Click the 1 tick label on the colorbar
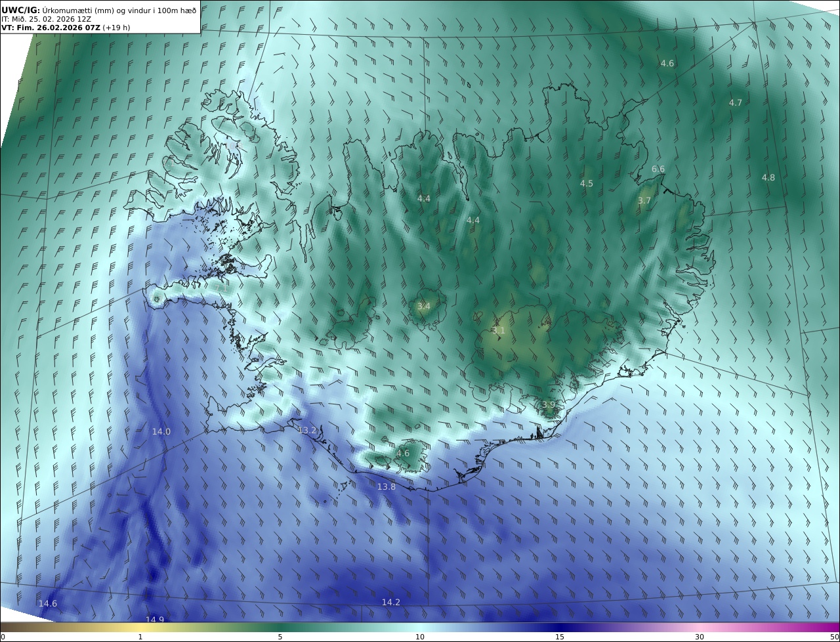The width and height of the screenshot is (840, 642). coord(140,637)
